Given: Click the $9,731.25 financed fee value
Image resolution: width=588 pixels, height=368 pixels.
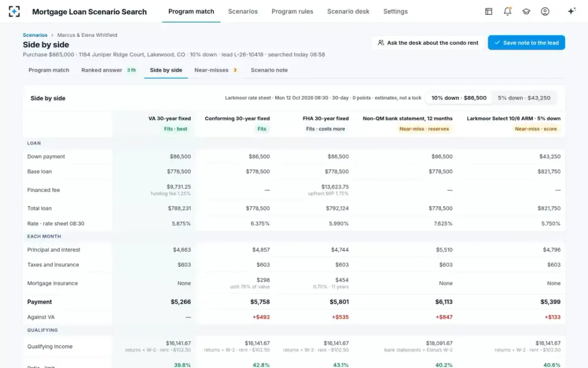Looking at the screenshot, I should (179, 187).
